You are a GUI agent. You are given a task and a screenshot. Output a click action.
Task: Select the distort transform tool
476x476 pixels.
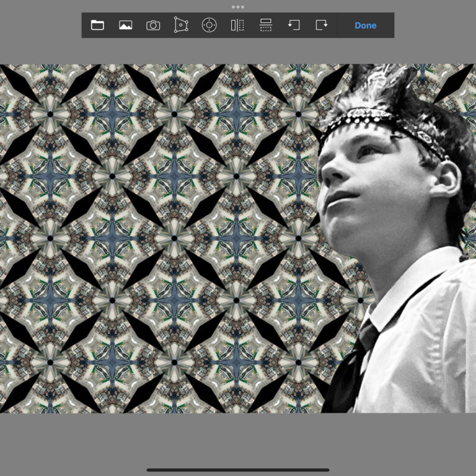pos(181,25)
